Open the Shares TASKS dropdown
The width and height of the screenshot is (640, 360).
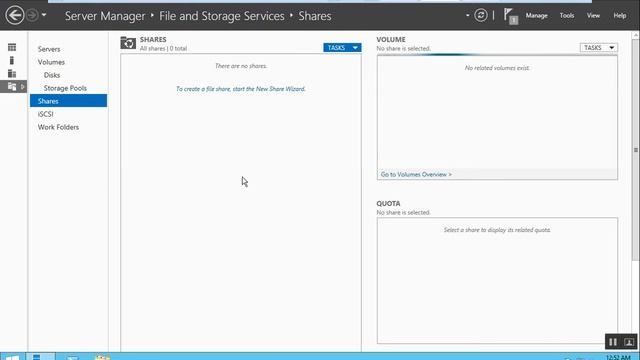(342, 48)
